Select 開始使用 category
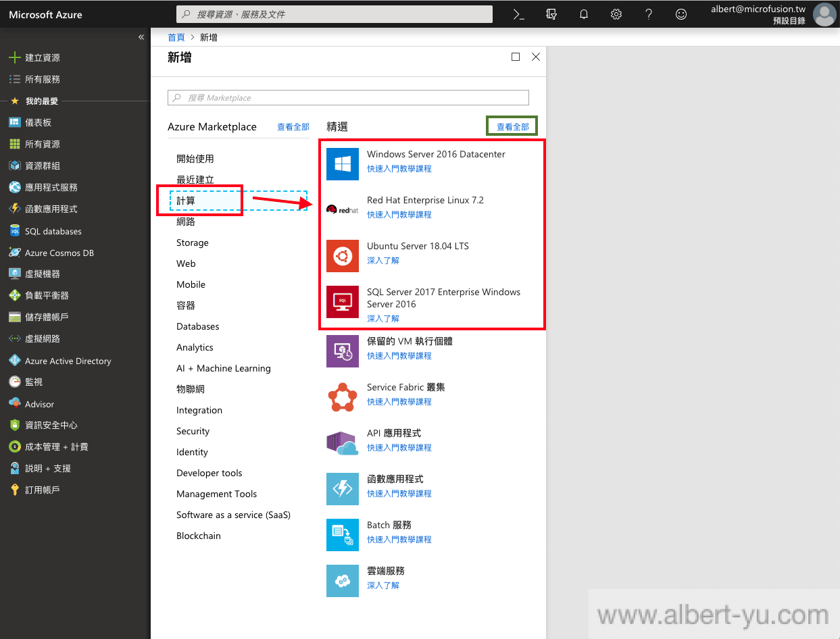 tap(195, 159)
